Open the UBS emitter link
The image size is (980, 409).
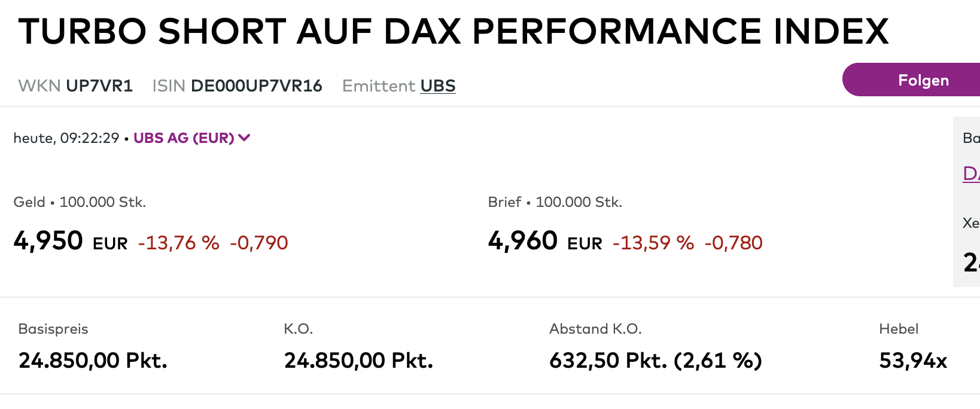(438, 86)
